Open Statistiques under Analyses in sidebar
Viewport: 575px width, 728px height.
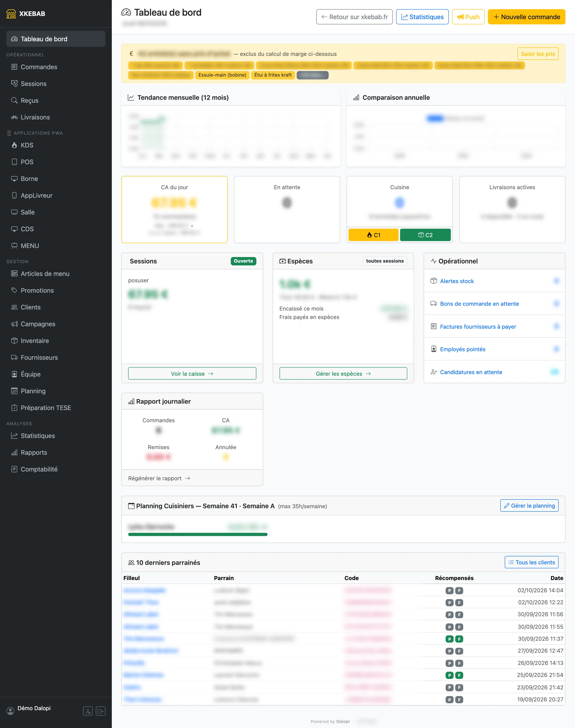point(56,436)
